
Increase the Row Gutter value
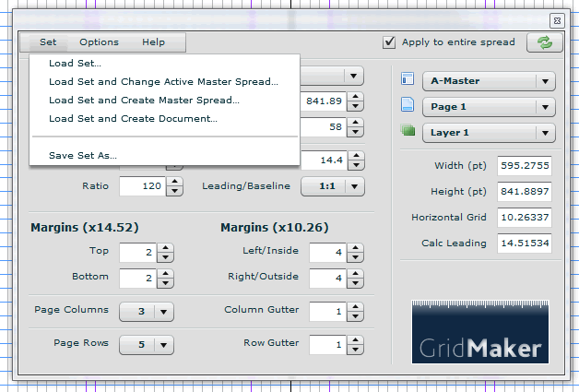(355, 340)
